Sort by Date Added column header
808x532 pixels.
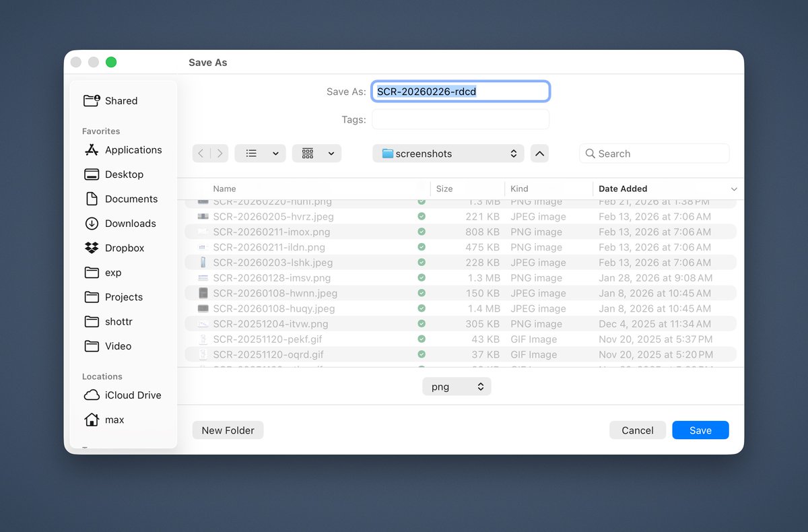click(x=623, y=189)
